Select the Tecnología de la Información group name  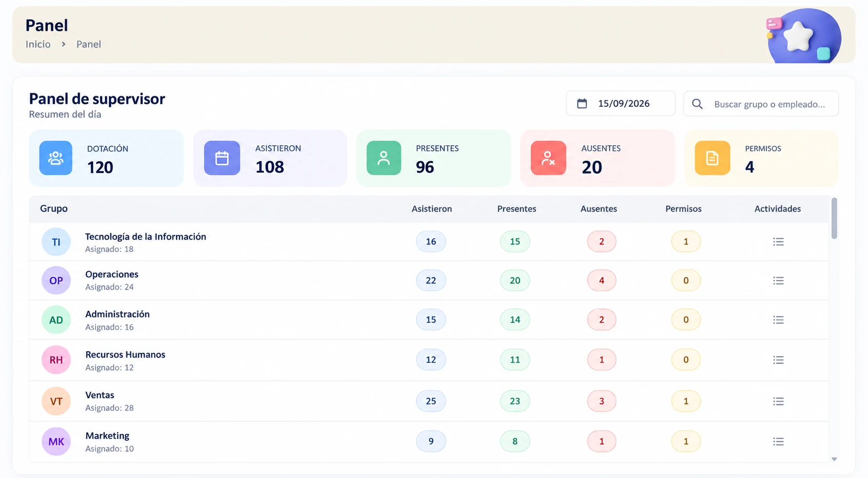tap(145, 237)
